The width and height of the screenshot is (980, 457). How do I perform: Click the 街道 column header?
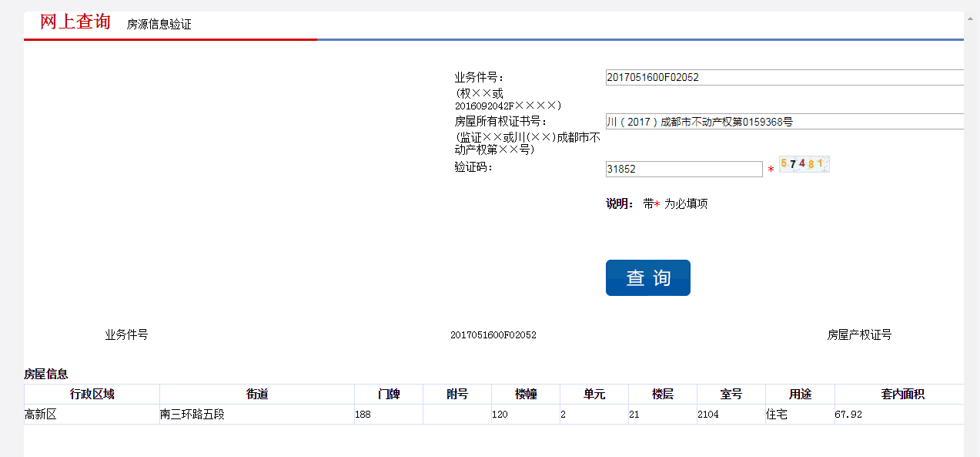[x=257, y=395]
